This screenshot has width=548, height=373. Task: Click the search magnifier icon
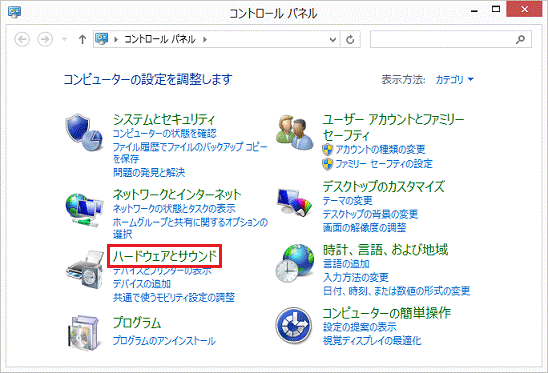pos(520,39)
